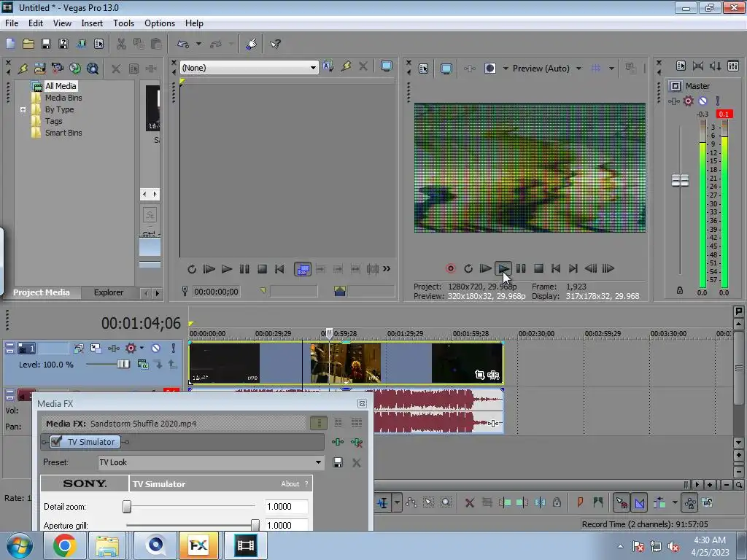
Task: Click the About link in TV Simulator
Action: [290, 484]
